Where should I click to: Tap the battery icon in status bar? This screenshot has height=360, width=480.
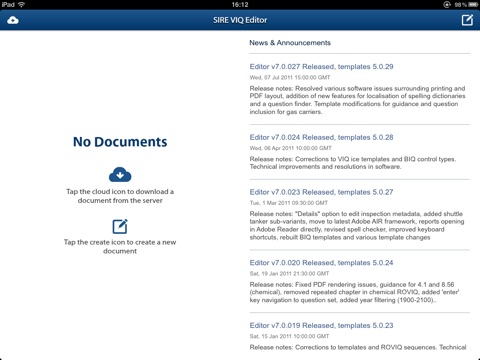click(473, 5)
